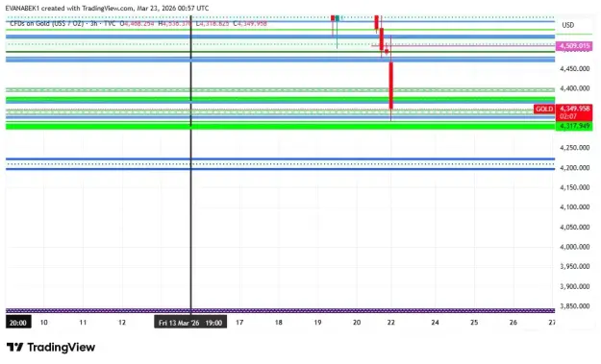Image resolution: width=601 pixels, height=364 pixels.
Task: Click the TradingView logo
Action: coord(51,347)
